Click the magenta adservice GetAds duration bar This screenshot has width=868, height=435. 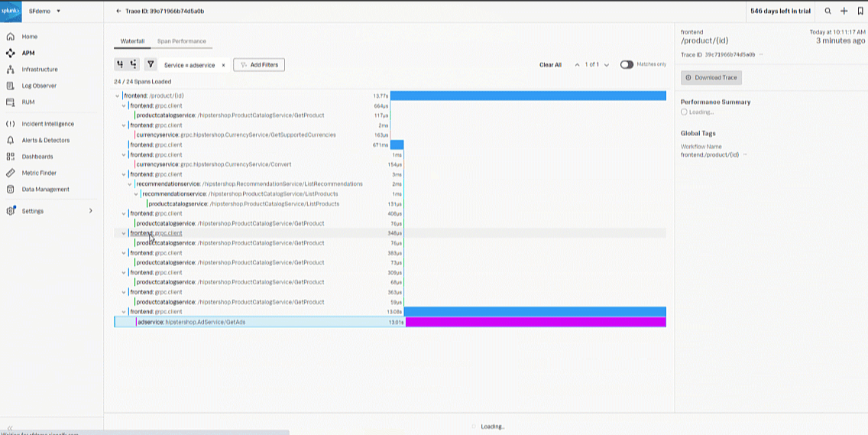point(535,323)
